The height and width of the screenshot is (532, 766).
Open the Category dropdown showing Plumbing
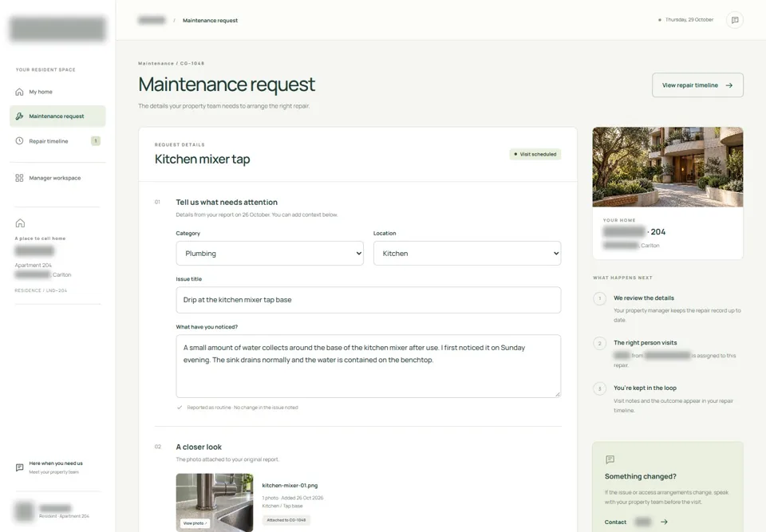(270, 254)
